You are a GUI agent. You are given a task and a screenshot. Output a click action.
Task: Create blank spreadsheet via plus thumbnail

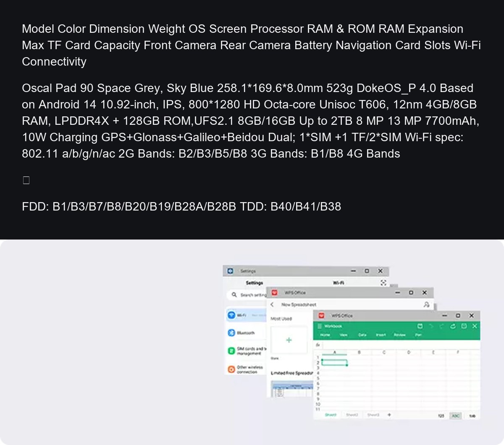click(x=289, y=340)
